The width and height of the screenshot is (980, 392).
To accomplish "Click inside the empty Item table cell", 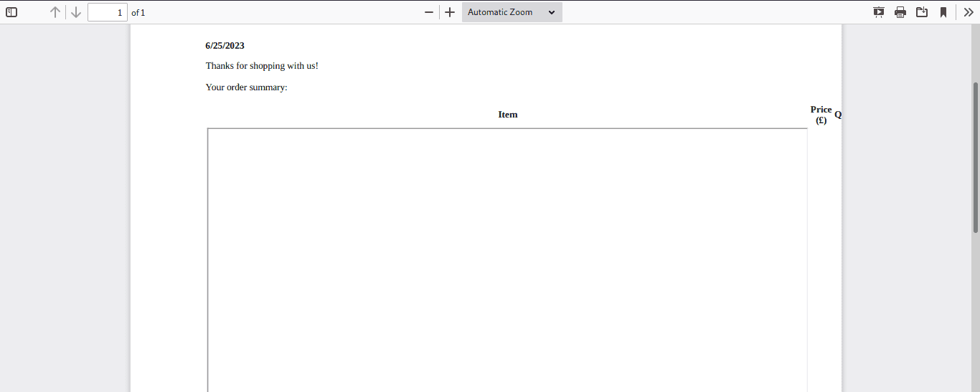I will click(x=507, y=258).
